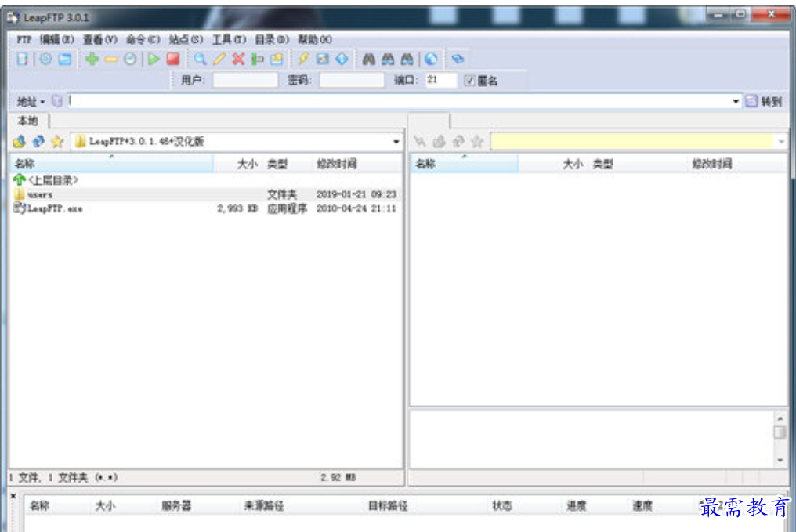Image resolution: width=796 pixels, height=532 pixels.
Task: Click the new folder icon in toolbar
Action: [277, 59]
